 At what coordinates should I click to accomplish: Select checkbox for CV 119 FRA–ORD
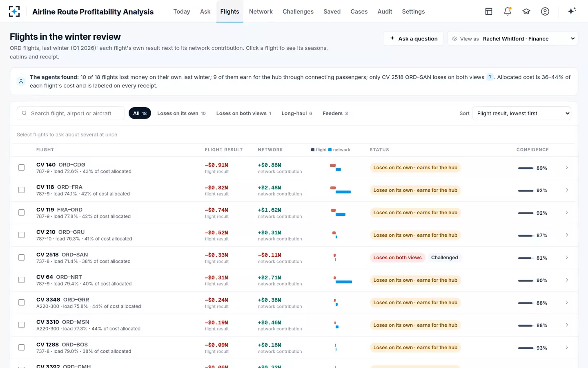click(22, 213)
